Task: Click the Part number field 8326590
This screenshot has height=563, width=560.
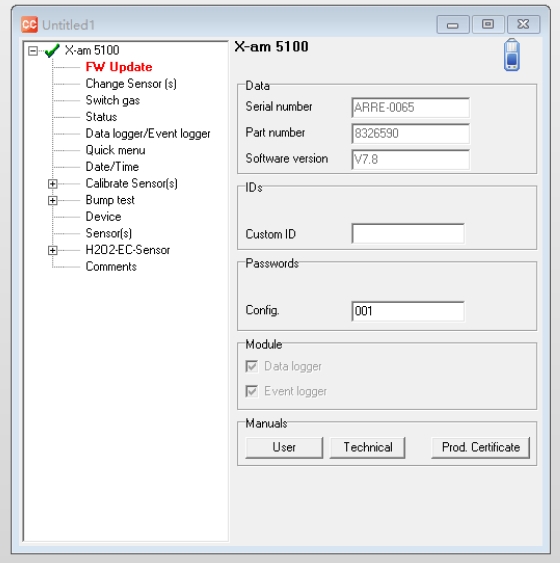Action: (x=410, y=134)
